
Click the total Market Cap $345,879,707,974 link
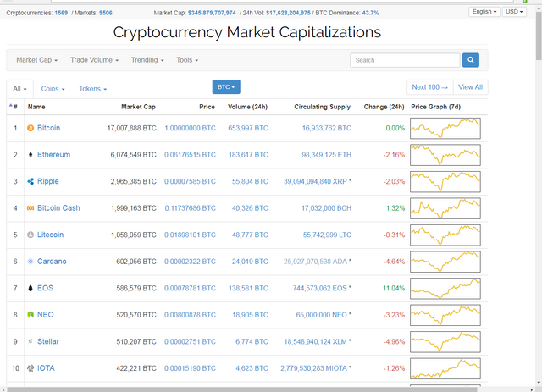pos(212,13)
